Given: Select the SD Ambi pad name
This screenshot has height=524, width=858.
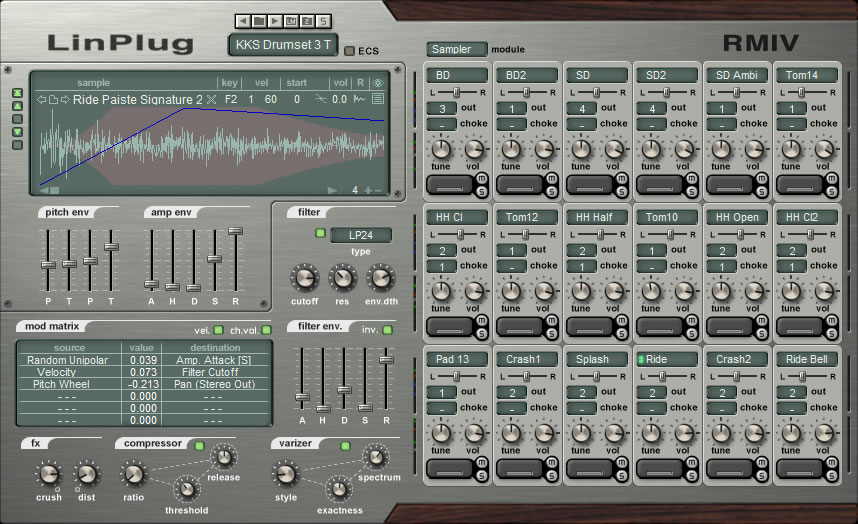Looking at the screenshot, I should [737, 75].
